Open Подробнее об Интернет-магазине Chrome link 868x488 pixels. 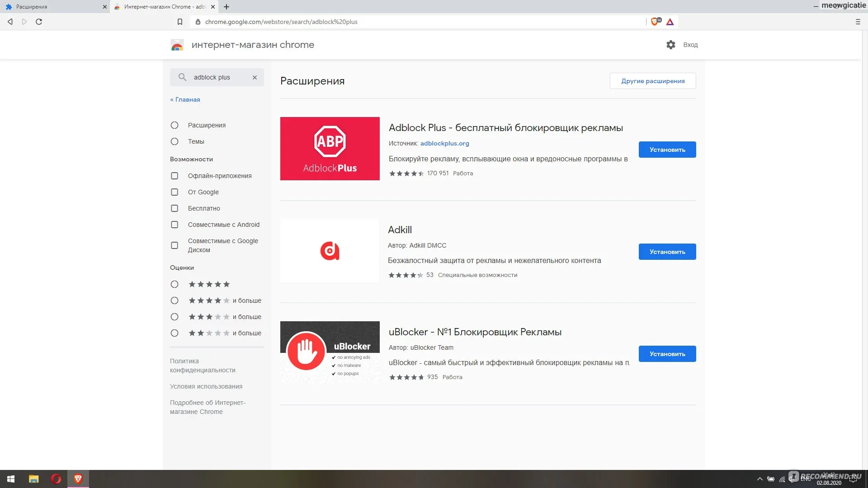(x=208, y=407)
